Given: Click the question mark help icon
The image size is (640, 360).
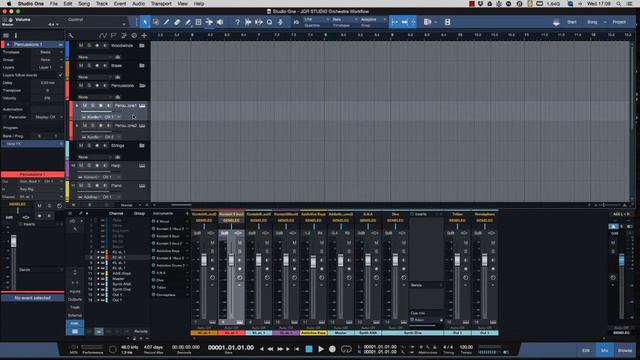Looking at the screenshot, I should pos(238,22).
